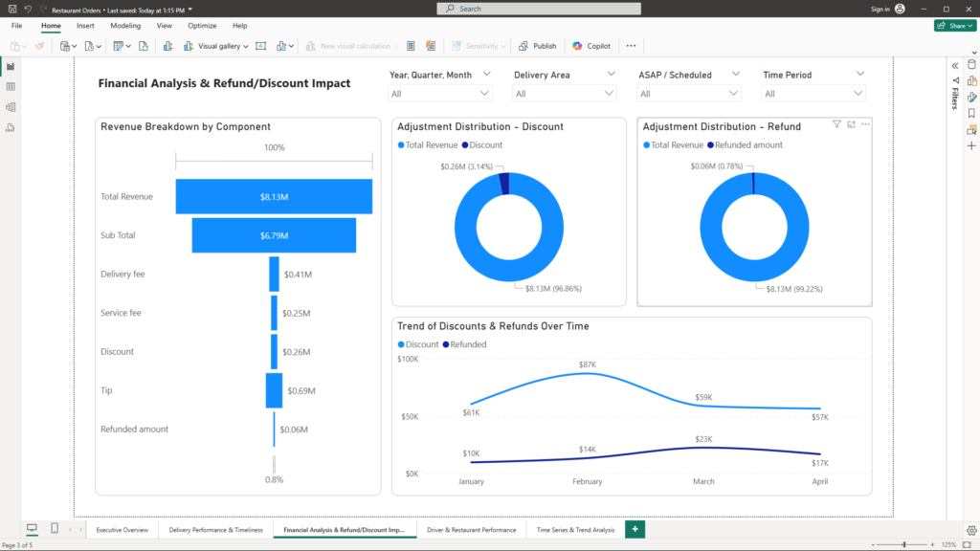Switch to desktop layout view
980x551 pixels.
32,529
